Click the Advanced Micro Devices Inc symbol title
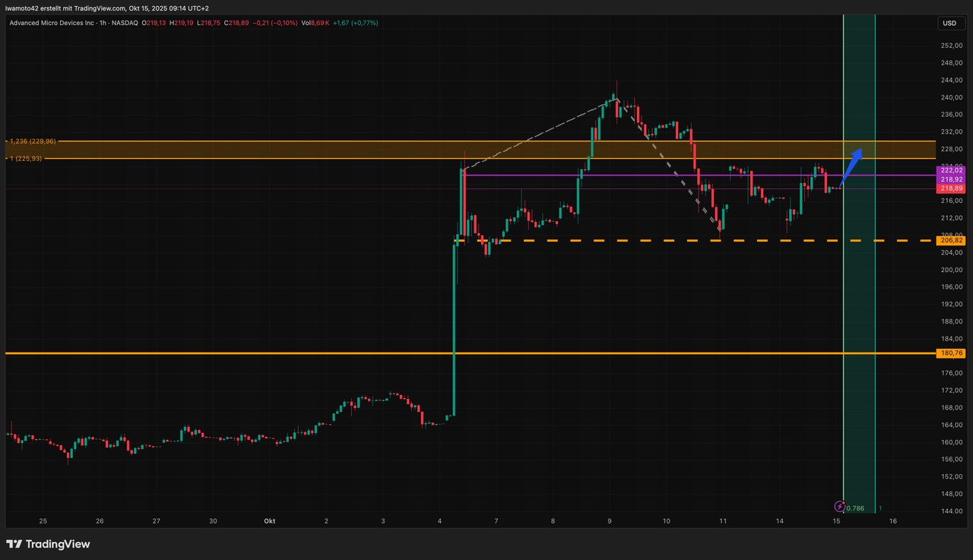The height and width of the screenshot is (560, 973). pos(52,23)
